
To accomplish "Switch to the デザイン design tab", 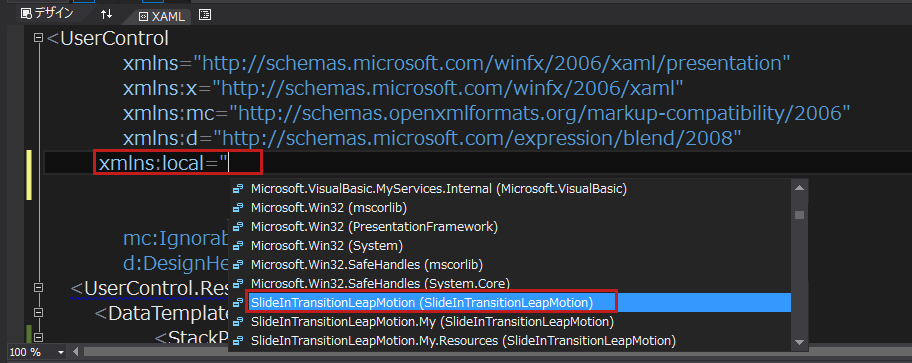I will pyautogui.click(x=47, y=13).
